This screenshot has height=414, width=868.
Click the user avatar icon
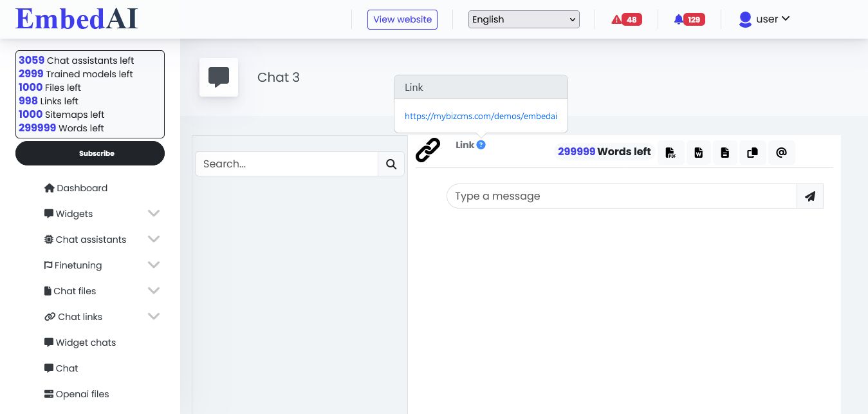click(x=745, y=19)
